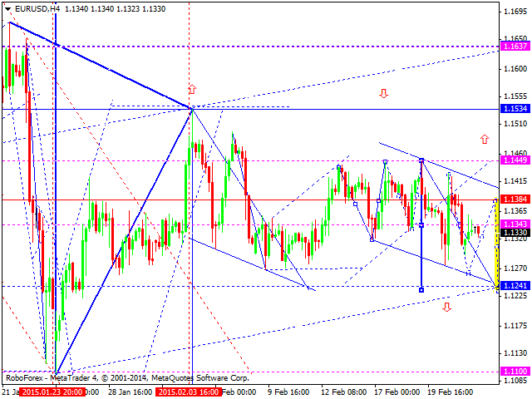Click the red up arrow above the 1.1534 peak

click(x=192, y=88)
